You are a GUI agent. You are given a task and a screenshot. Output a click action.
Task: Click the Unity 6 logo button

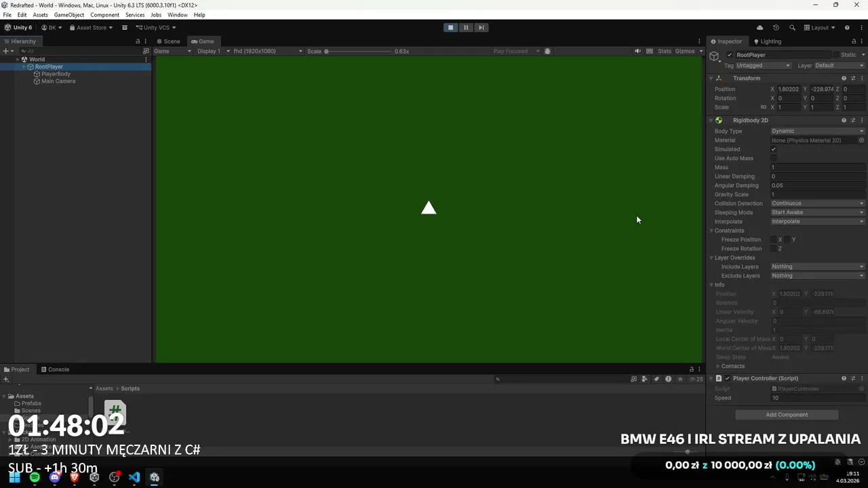point(18,28)
